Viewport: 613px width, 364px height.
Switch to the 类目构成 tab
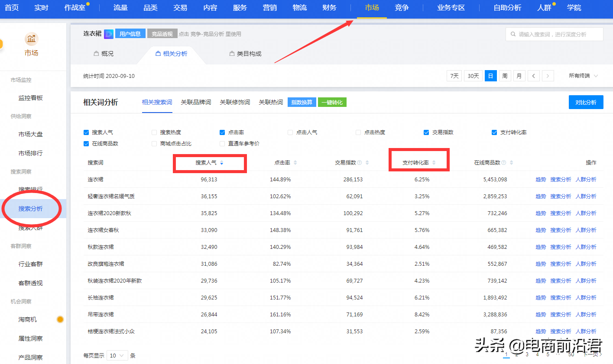[245, 55]
